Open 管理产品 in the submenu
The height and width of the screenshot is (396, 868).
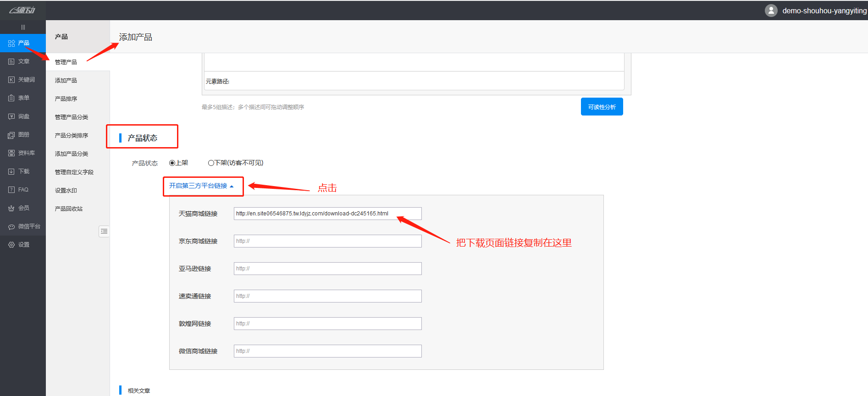66,62
